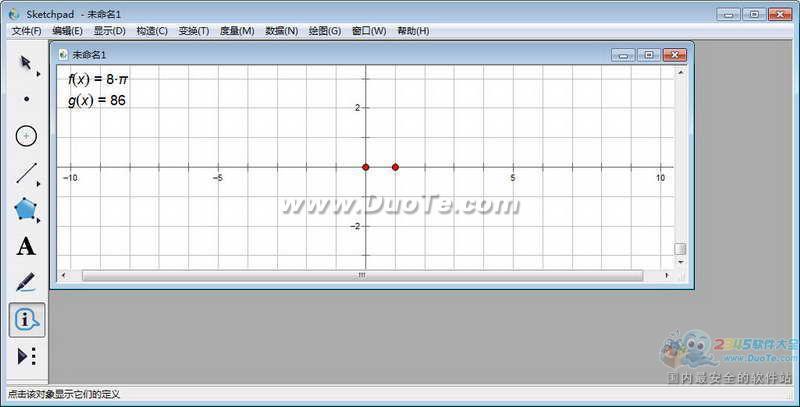Select the Compass circle tool
This screenshot has width=800, height=407.
point(27,136)
